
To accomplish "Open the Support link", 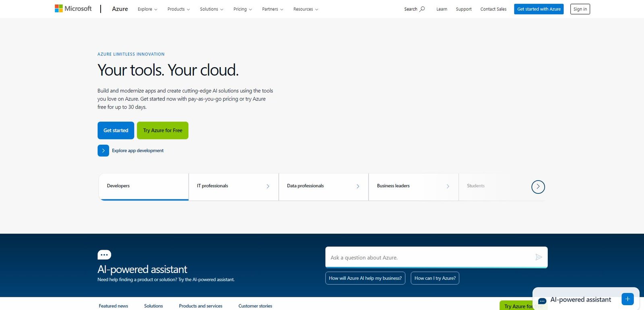I will (x=464, y=9).
